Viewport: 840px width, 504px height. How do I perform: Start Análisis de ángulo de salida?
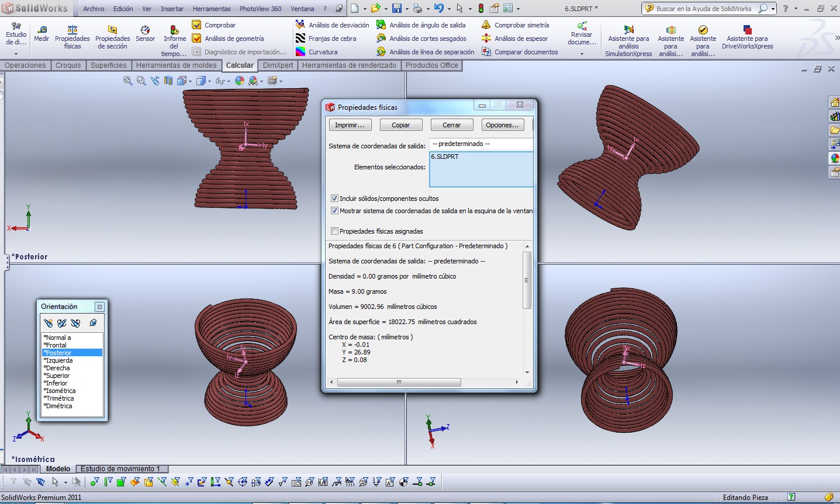(421, 25)
